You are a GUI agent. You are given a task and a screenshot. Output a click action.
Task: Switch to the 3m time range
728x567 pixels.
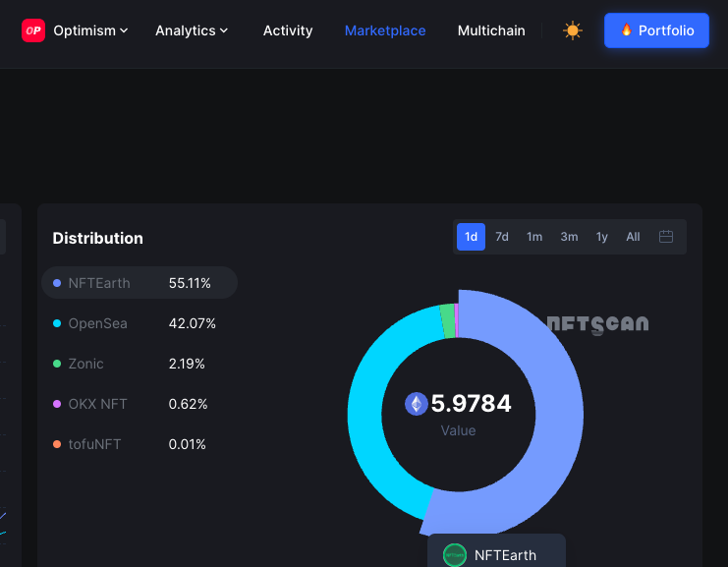point(569,237)
